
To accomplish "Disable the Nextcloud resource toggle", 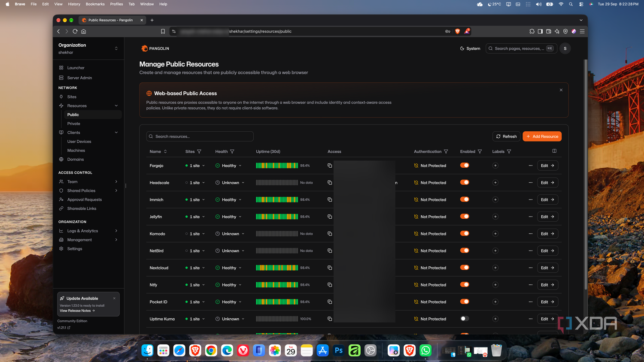I will [x=465, y=268].
